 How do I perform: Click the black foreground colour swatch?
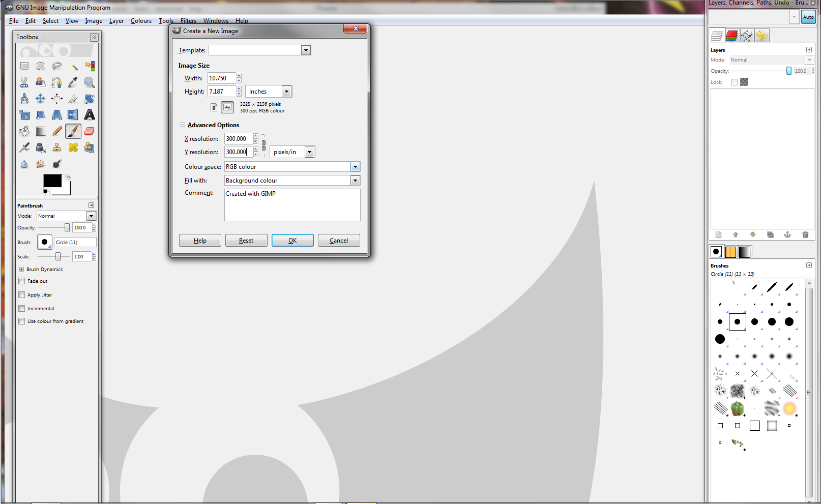(52, 181)
